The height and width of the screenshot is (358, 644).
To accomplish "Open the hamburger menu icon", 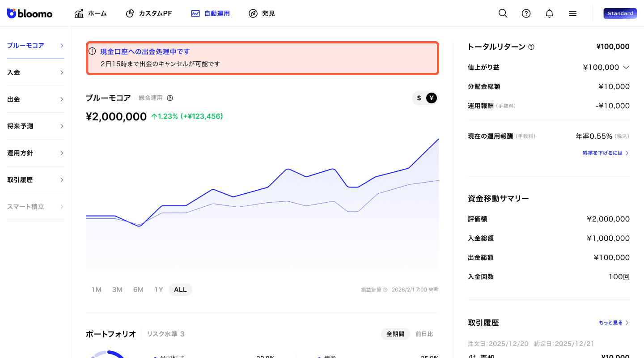I will (x=572, y=13).
